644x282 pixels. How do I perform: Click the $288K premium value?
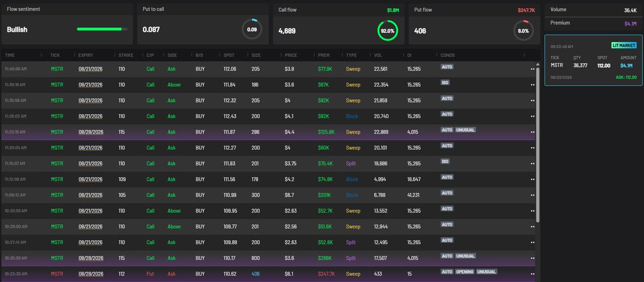pyautogui.click(x=324, y=258)
